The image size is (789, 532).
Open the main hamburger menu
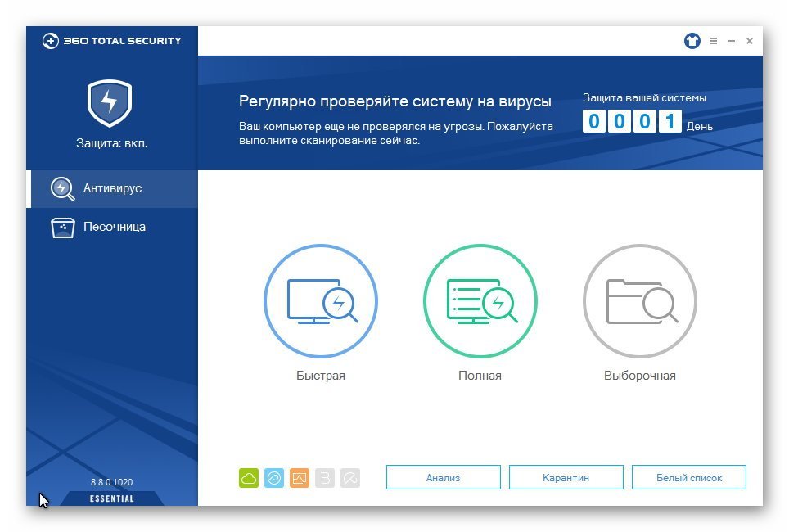coord(714,41)
